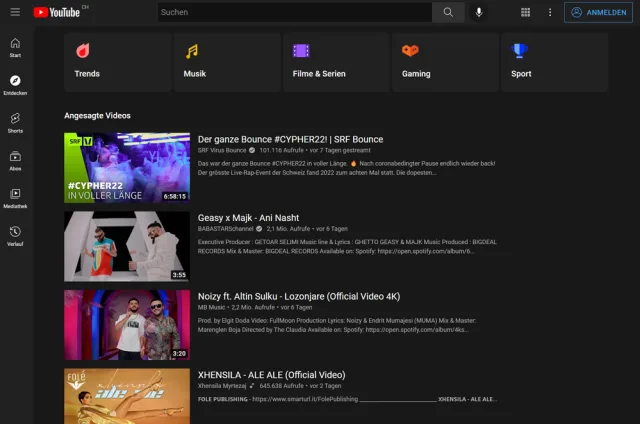Select Entdecken in the sidebar
Screen dimensions: 640x424
click(15, 85)
